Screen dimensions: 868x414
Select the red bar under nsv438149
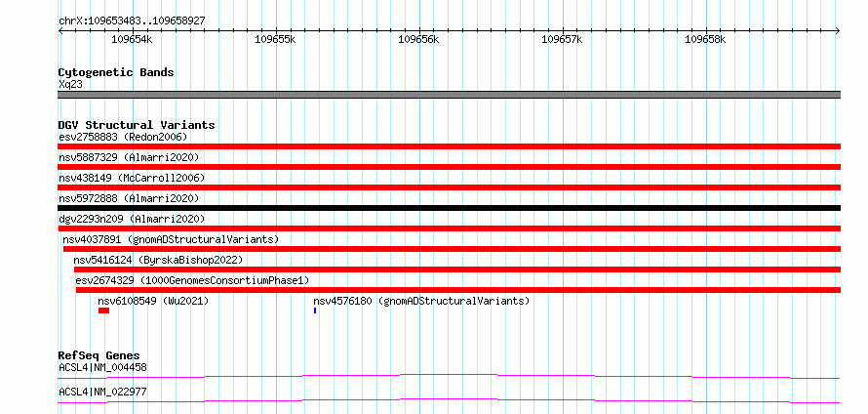coord(449,187)
